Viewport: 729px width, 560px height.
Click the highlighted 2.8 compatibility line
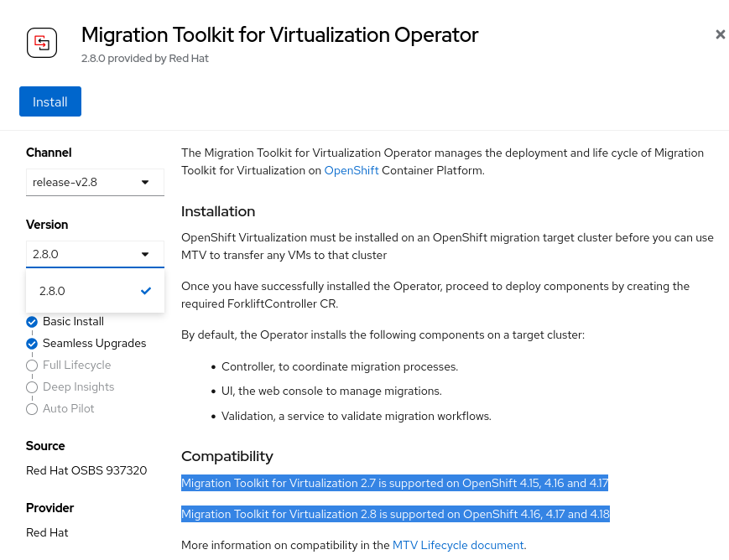tap(394, 514)
